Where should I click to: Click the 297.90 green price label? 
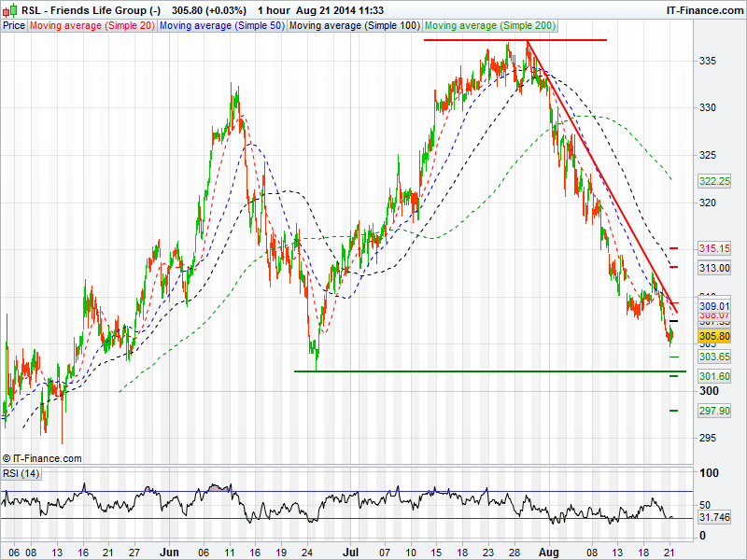click(x=713, y=411)
